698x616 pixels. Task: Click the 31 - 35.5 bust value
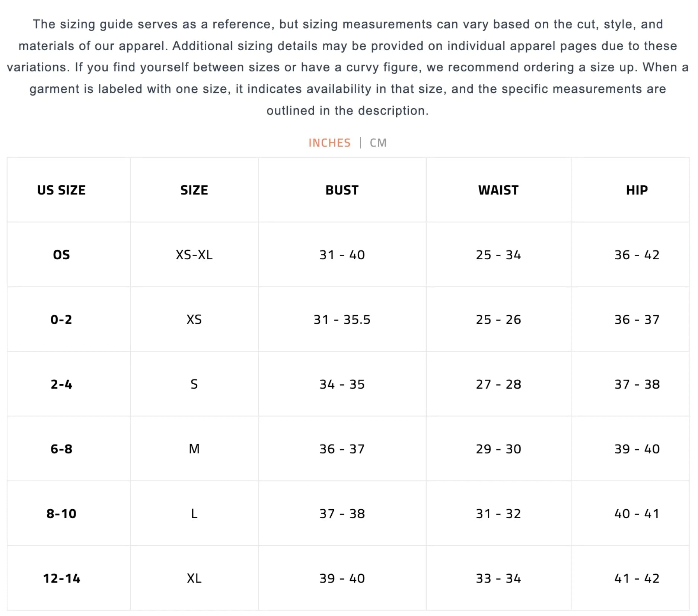[342, 320]
